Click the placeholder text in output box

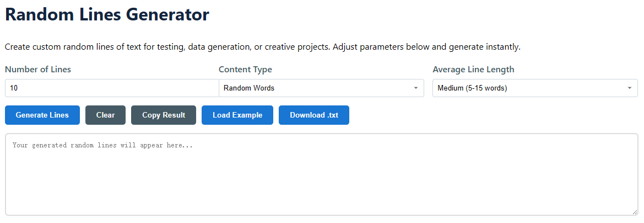point(102,146)
